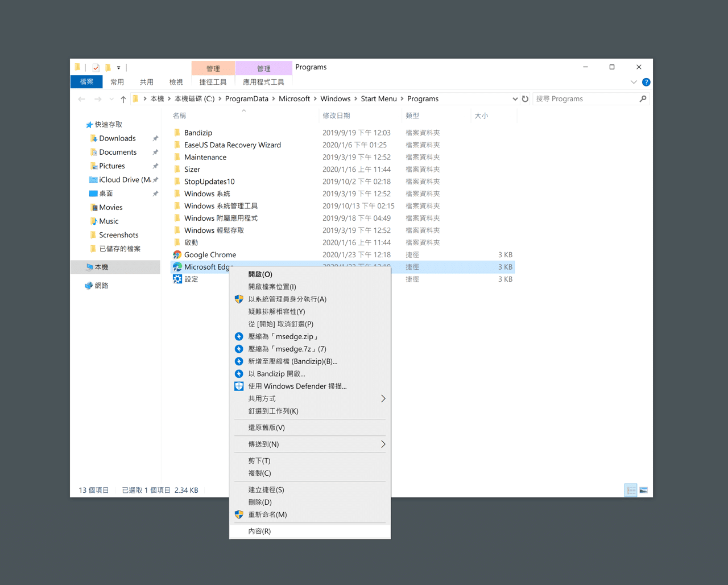Click the Documents folder icon in sidebar

tap(94, 152)
